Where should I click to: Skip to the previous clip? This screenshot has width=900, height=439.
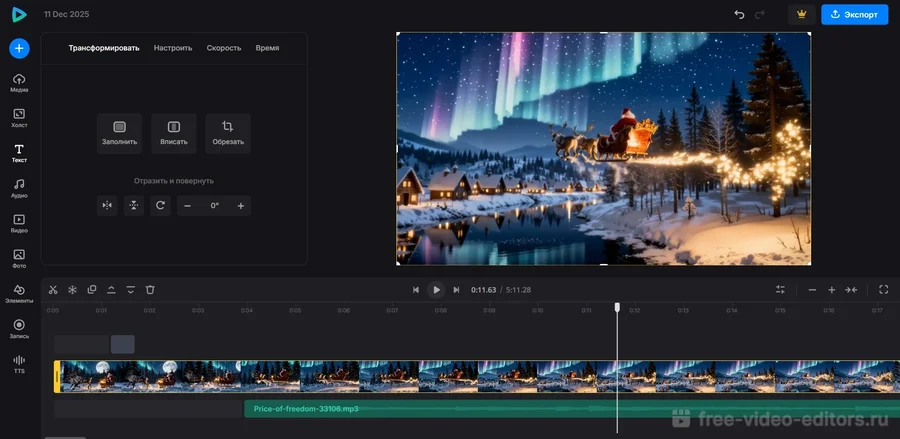(x=416, y=290)
